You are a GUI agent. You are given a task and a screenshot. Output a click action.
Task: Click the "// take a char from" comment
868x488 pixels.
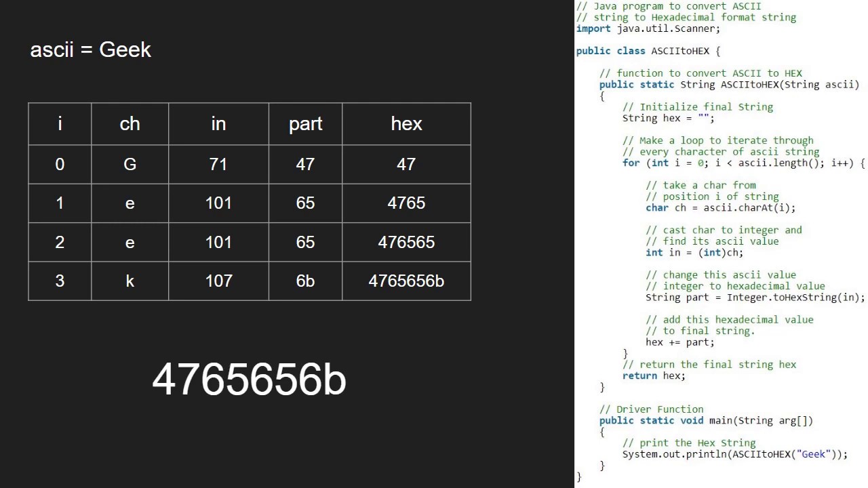[701, 185]
